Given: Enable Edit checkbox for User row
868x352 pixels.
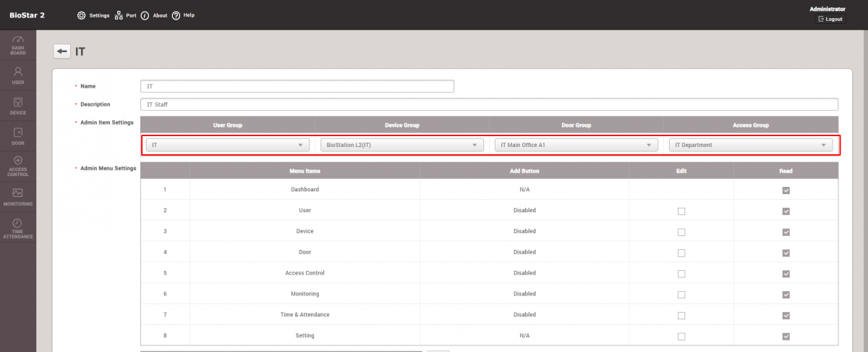Looking at the screenshot, I should (681, 211).
